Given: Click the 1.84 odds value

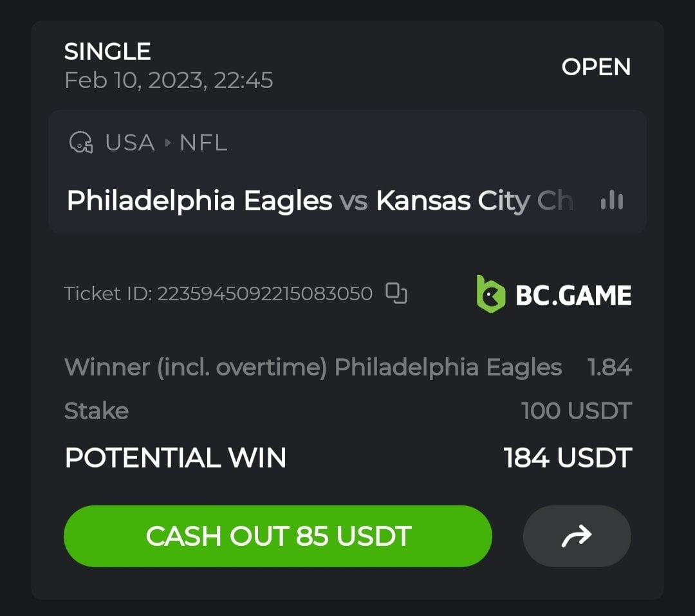Looking at the screenshot, I should 609,367.
